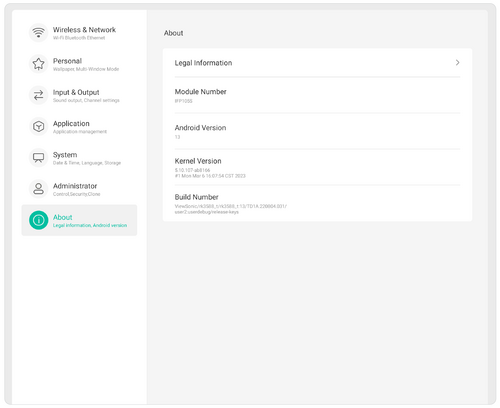Click the arrows icon for Input & Output
The image size is (500, 408).
38,95
